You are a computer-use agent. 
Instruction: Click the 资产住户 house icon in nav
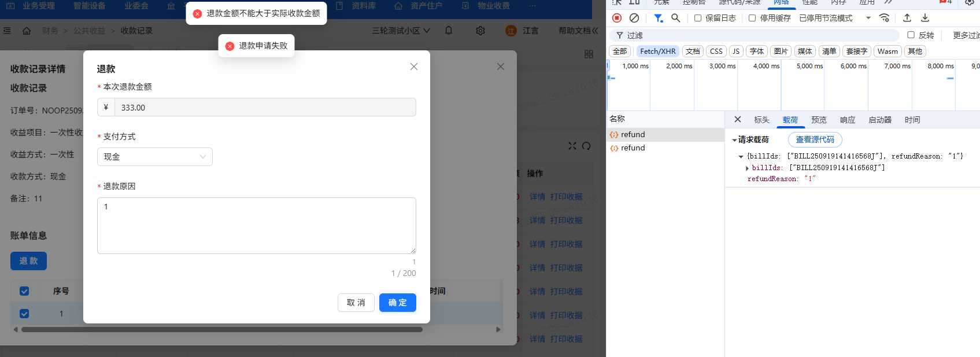click(398, 6)
